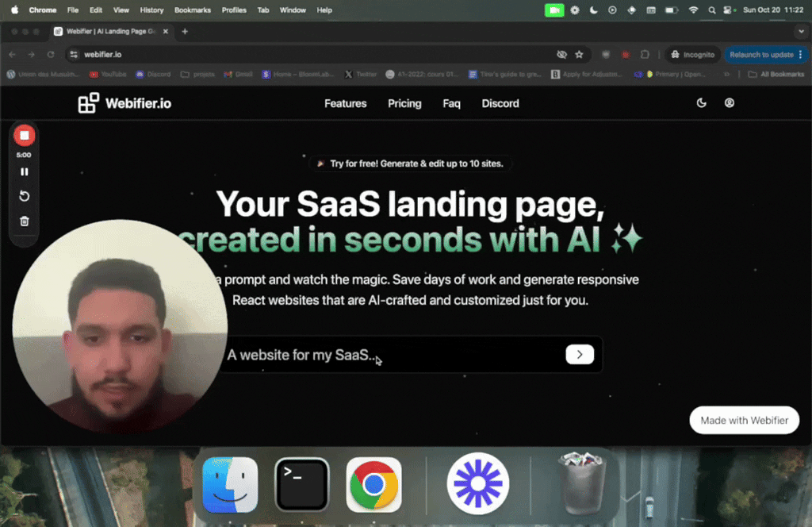Open the File menu

click(72, 10)
